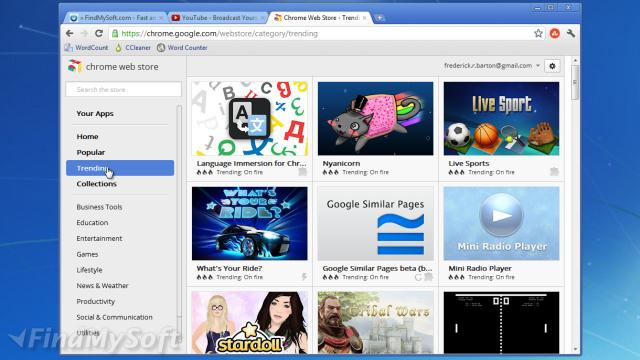Viewport: 640px width, 360px height.
Task: Click the green lock security icon in the address bar
Action: [x=115, y=33]
